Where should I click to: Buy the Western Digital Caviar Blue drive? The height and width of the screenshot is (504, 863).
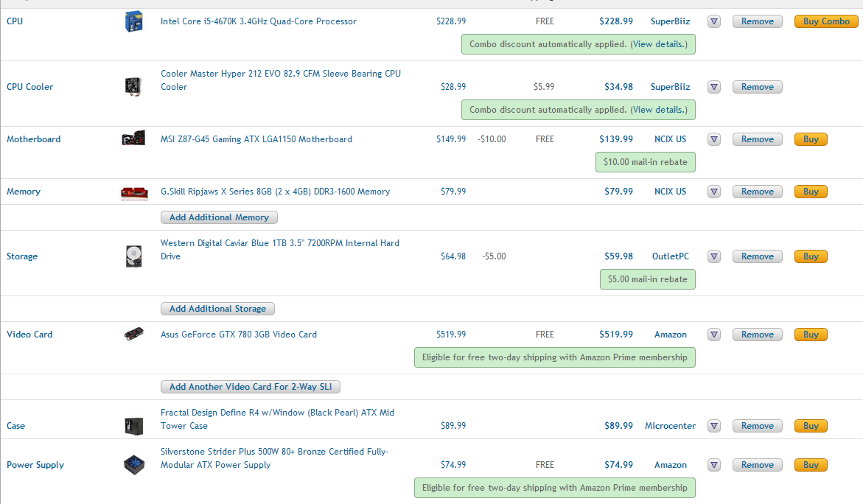[811, 256]
